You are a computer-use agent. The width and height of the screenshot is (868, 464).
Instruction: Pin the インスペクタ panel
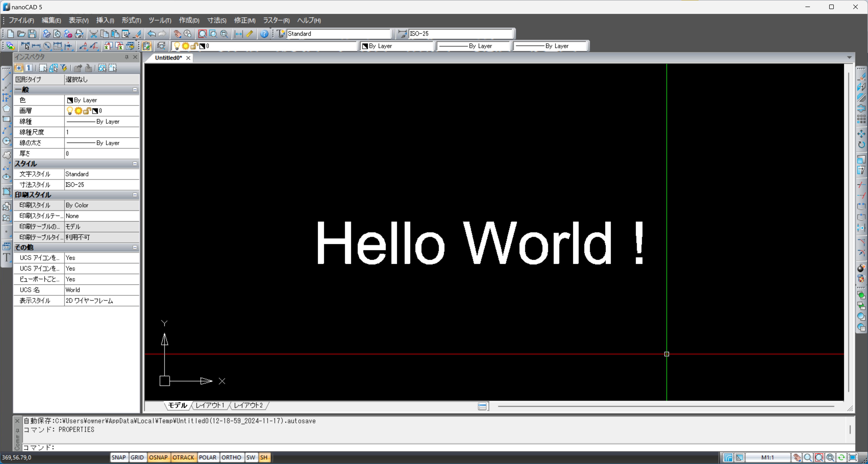point(127,57)
